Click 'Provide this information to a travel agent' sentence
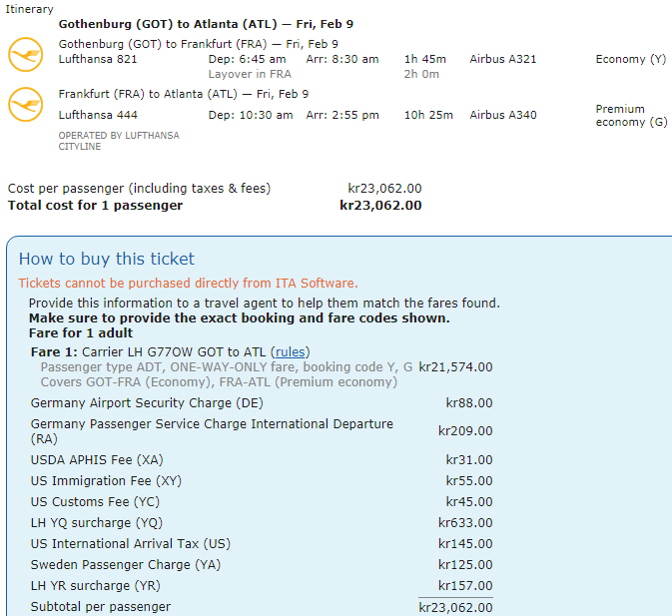Viewport: 672px width, 616px height. [x=265, y=304]
